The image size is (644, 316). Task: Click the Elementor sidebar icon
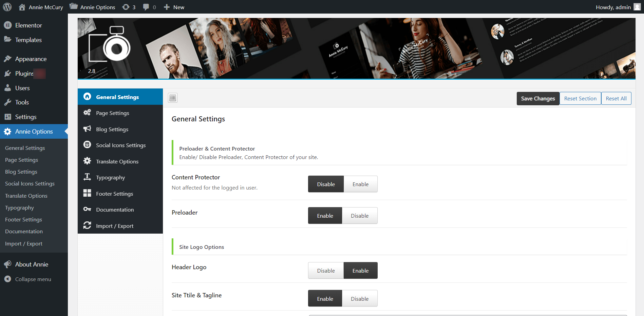click(8, 25)
